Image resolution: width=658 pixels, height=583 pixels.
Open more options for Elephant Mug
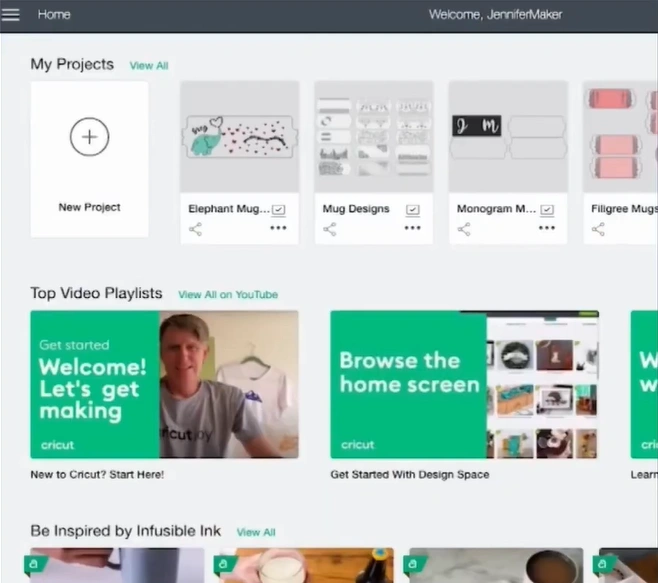click(278, 228)
